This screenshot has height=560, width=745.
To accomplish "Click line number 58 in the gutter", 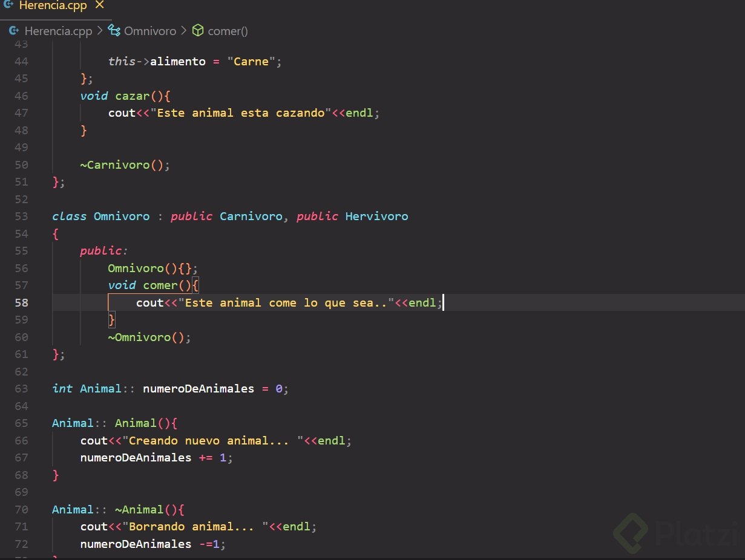I will 21,302.
